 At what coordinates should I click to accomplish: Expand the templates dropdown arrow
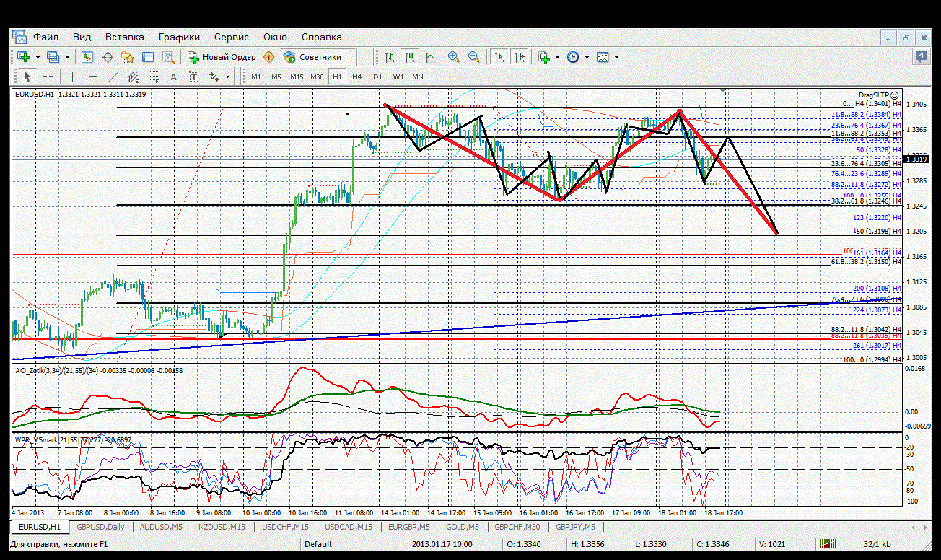click(617, 57)
